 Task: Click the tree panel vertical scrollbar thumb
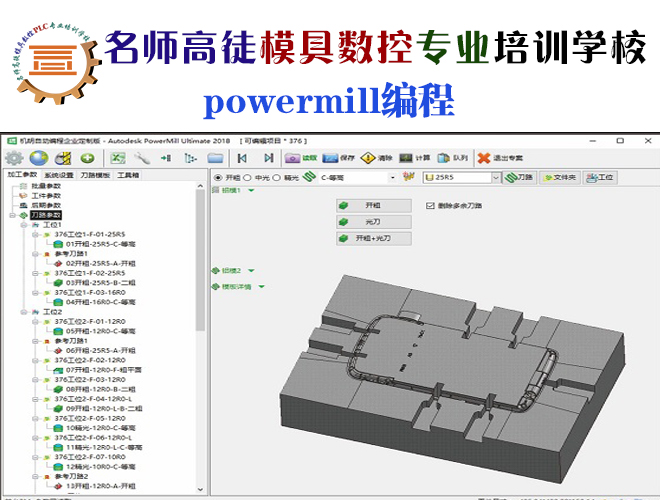200,260
